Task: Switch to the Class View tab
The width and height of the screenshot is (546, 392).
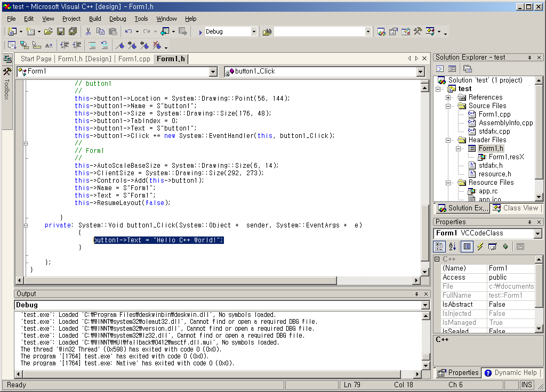Action: click(x=516, y=208)
